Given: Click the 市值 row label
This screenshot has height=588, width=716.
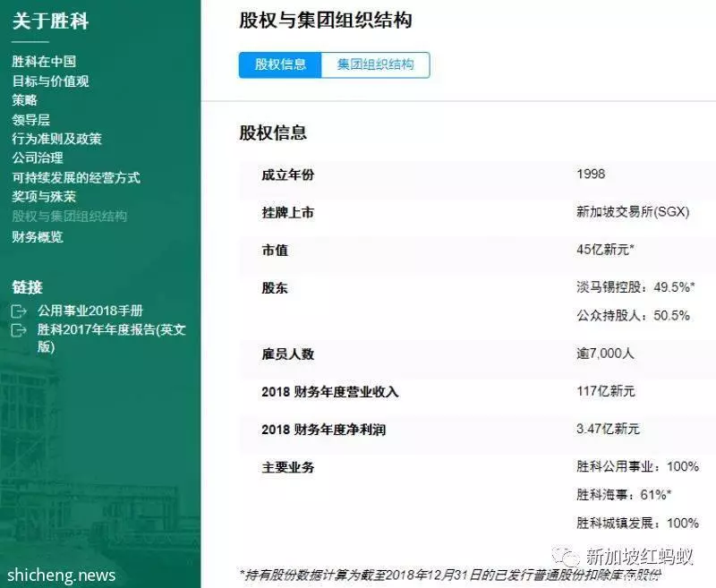Looking at the screenshot, I should tap(275, 251).
